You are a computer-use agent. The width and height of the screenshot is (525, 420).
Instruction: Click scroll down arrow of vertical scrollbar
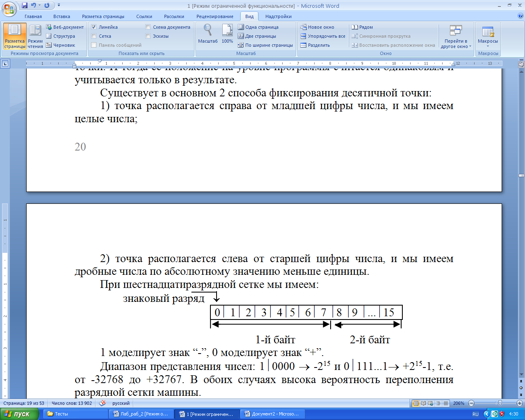(x=521, y=374)
